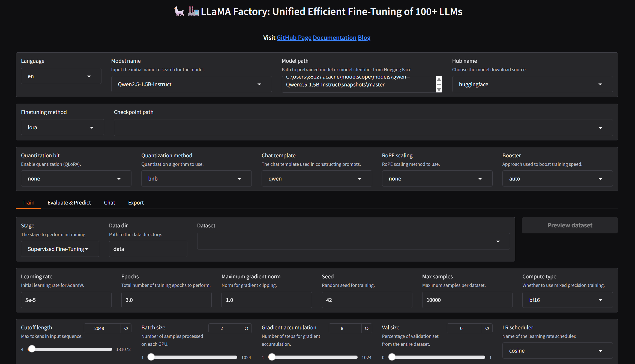The height and width of the screenshot is (364, 635).
Task: Open the RoPE scaling dropdown
Action: click(x=437, y=179)
